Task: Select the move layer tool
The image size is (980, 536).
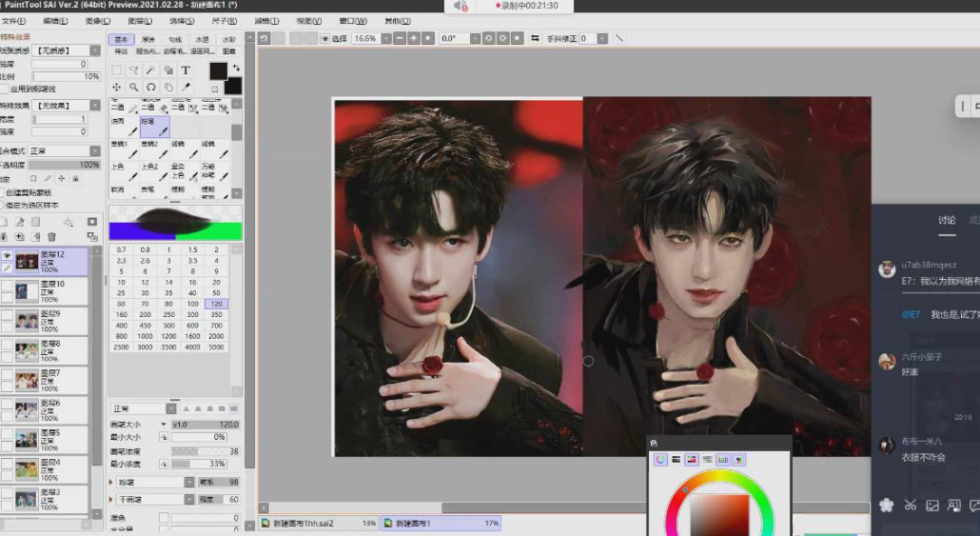Action: point(116,88)
